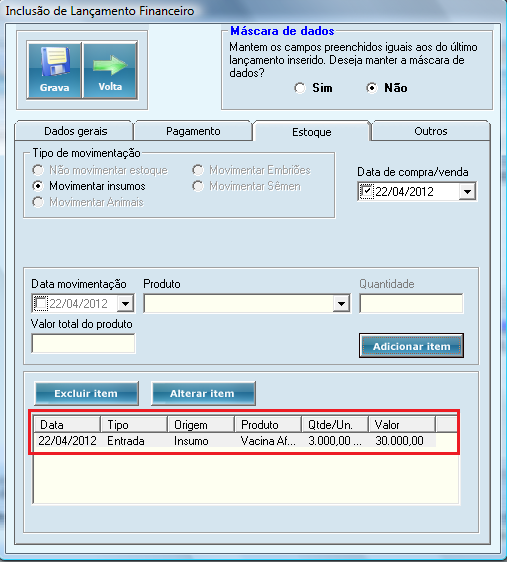The height and width of the screenshot is (562, 507).
Task: Expand the Data movimentação date picker
Action: (125, 304)
